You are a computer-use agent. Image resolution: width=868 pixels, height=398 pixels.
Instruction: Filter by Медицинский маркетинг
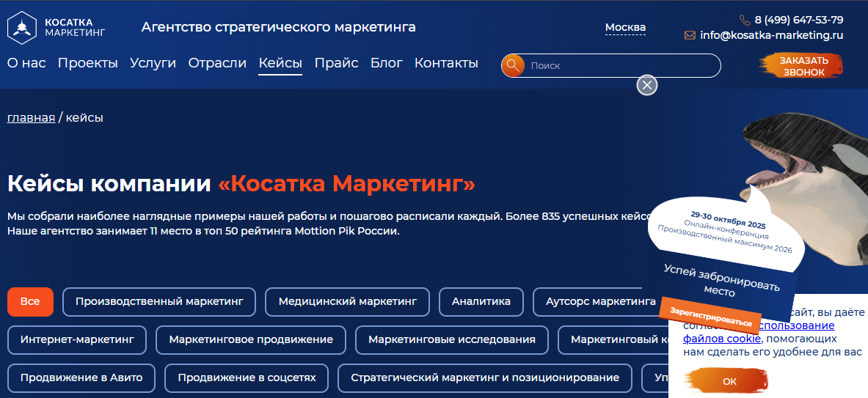pos(347,302)
